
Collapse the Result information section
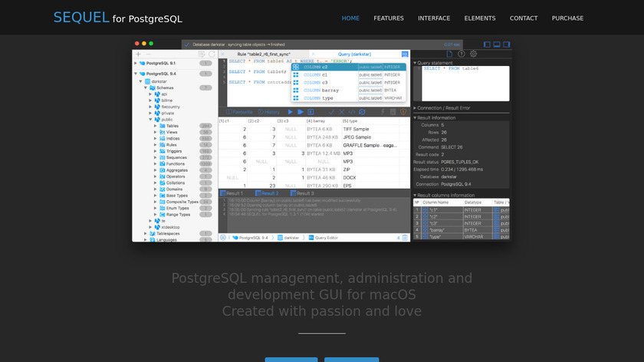415,118
